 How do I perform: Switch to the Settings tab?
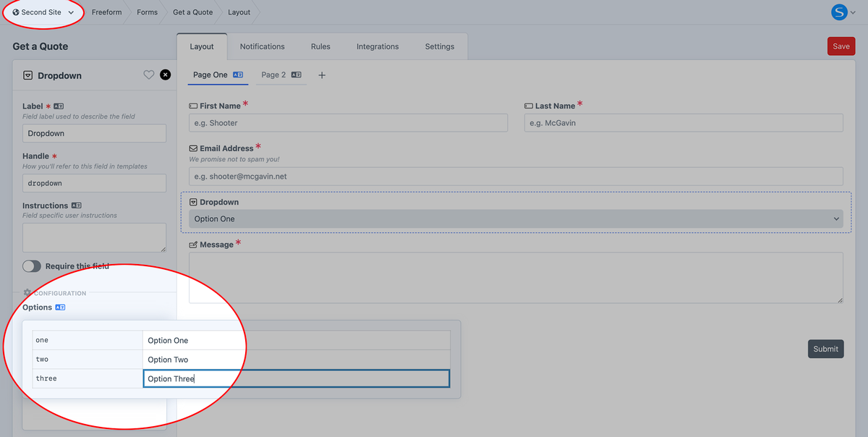pos(440,46)
